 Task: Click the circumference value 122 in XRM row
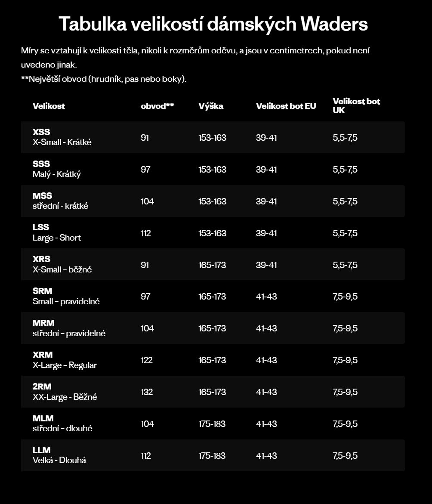(147, 360)
